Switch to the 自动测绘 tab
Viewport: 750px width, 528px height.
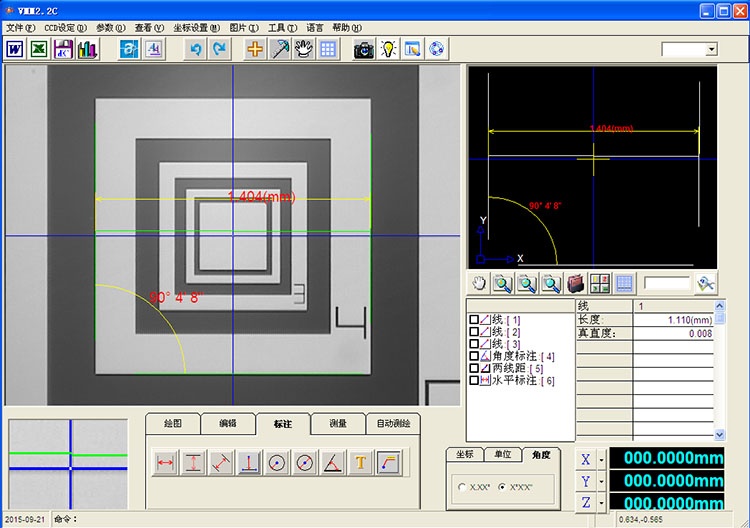[393, 424]
